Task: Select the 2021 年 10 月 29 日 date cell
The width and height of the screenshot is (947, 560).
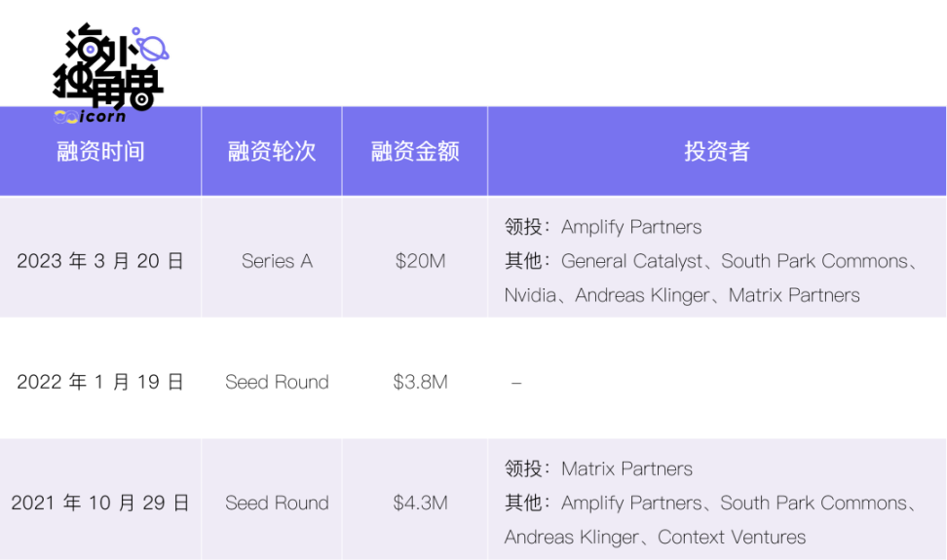Action: click(100, 503)
